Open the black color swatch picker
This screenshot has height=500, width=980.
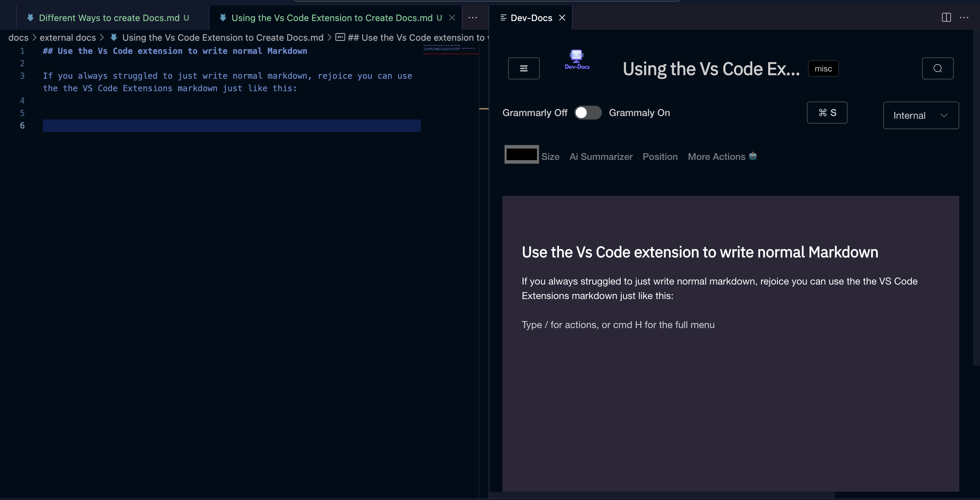click(x=521, y=154)
